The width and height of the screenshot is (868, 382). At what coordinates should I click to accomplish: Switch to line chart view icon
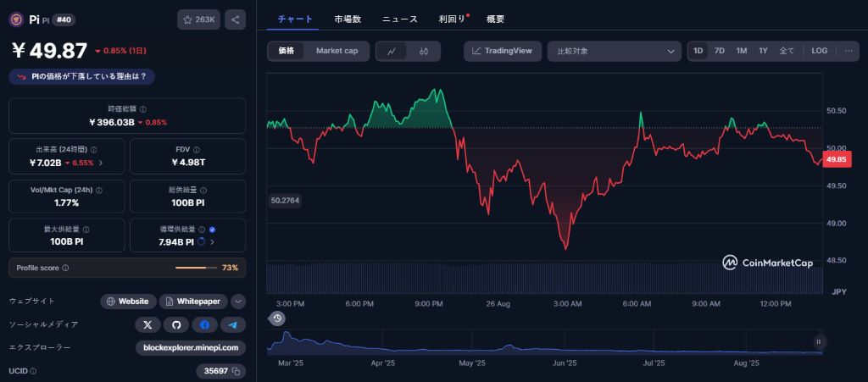[x=392, y=52]
